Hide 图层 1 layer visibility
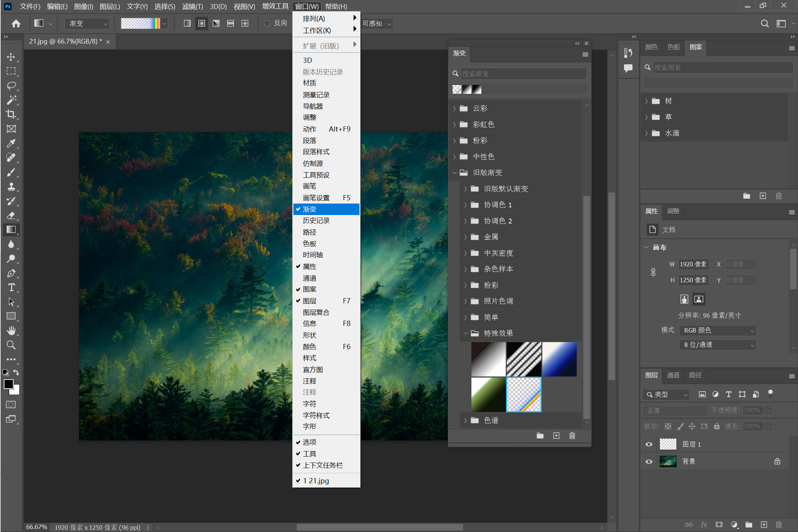This screenshot has height=532, width=798. click(x=649, y=444)
